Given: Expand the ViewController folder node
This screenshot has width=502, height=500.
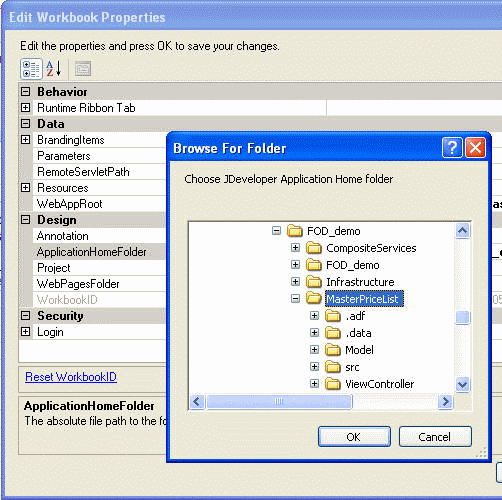Looking at the screenshot, I should click(314, 383).
